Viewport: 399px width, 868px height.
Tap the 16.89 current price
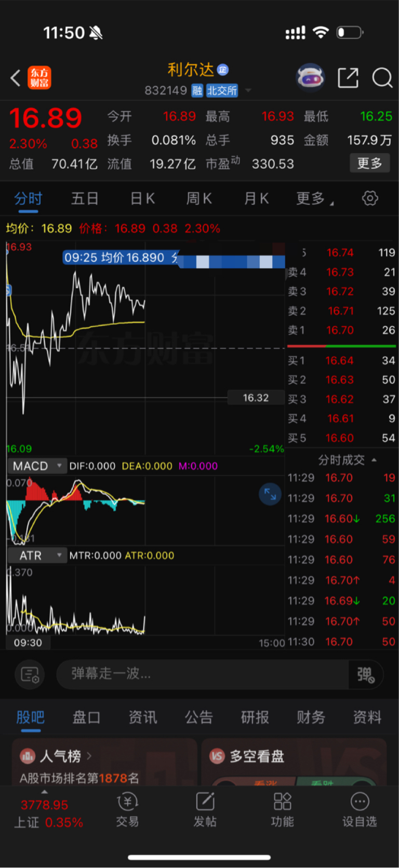click(46, 118)
